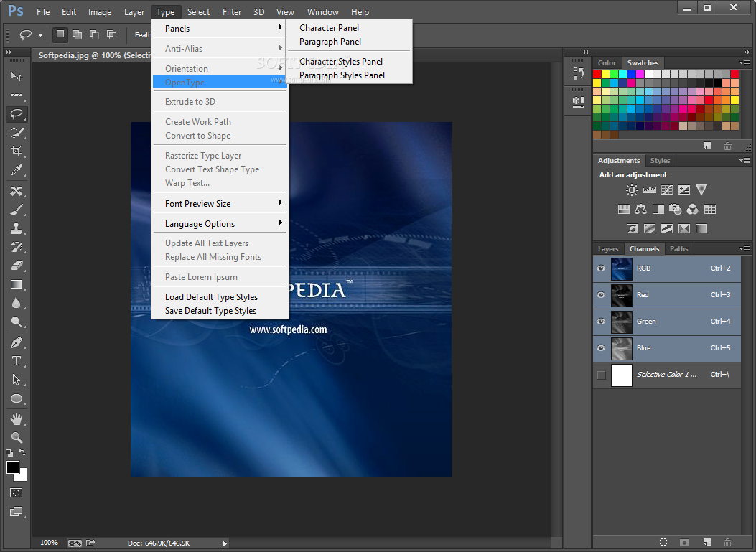Open the Filter menu

[x=231, y=12]
